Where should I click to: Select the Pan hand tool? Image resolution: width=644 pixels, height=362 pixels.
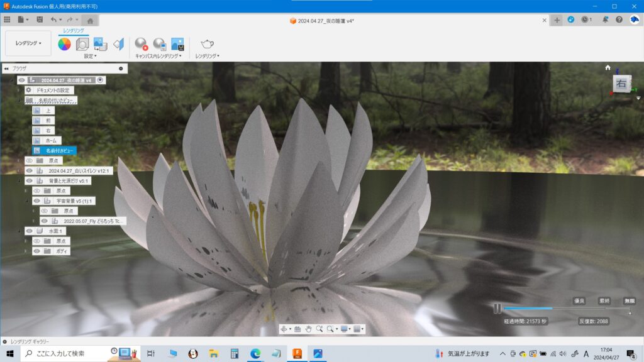click(x=308, y=329)
